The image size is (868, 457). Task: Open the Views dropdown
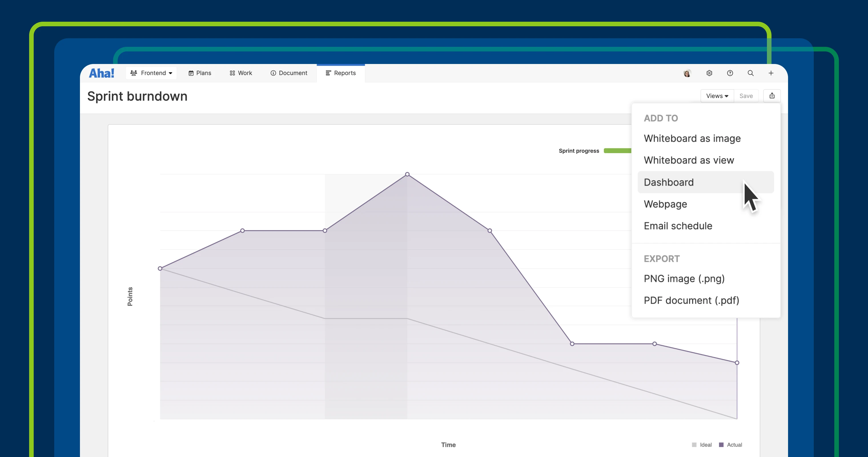717,96
